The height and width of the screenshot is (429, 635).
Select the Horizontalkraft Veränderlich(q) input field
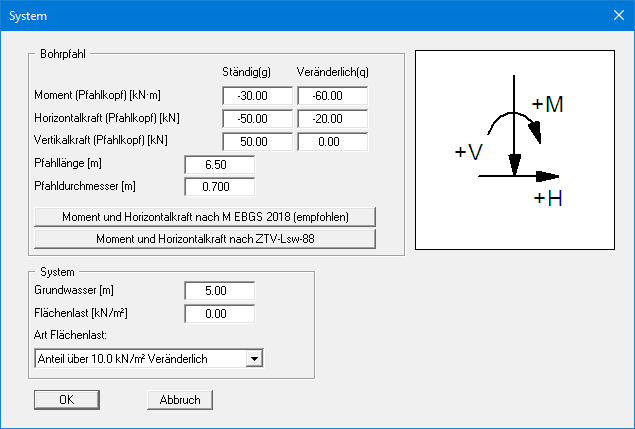pyautogui.click(x=333, y=119)
